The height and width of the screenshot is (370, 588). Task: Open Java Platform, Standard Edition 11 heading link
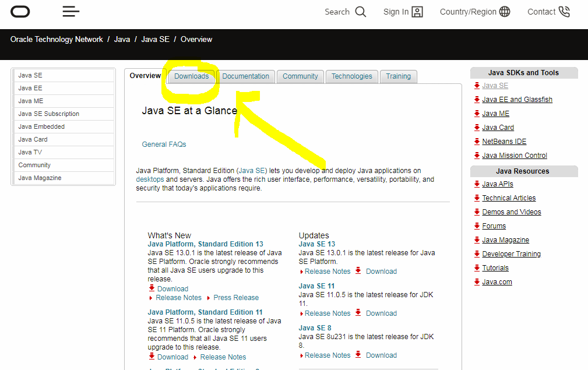205,312
